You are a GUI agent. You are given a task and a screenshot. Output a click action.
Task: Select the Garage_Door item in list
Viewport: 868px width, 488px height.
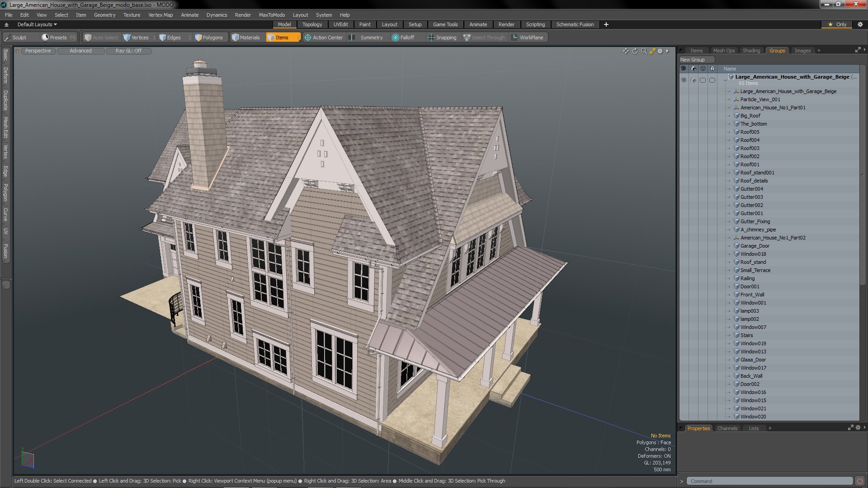[x=755, y=246]
